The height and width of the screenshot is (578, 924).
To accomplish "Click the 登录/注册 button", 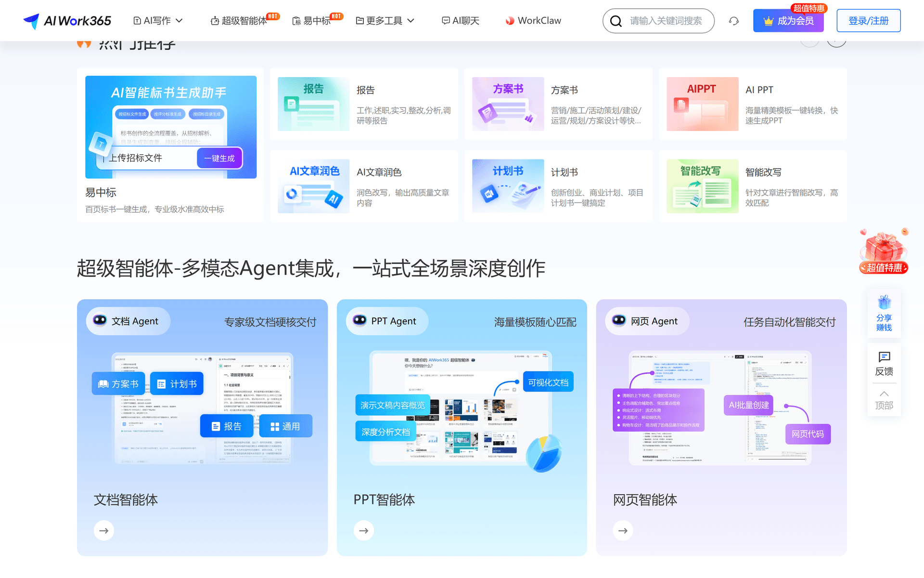I will [x=868, y=21].
